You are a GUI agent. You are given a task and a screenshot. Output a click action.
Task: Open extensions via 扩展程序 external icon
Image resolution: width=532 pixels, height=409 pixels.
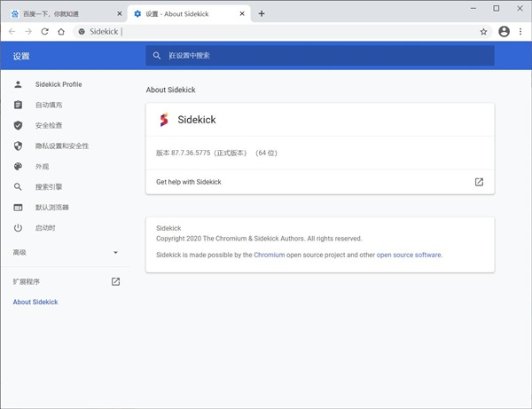click(115, 282)
